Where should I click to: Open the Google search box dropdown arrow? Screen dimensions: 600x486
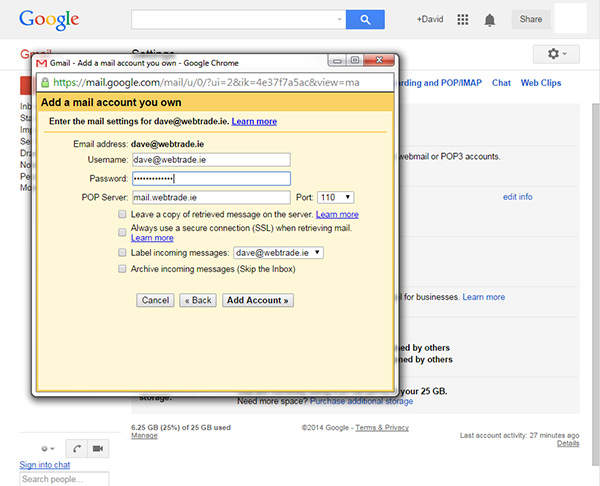tap(339, 19)
